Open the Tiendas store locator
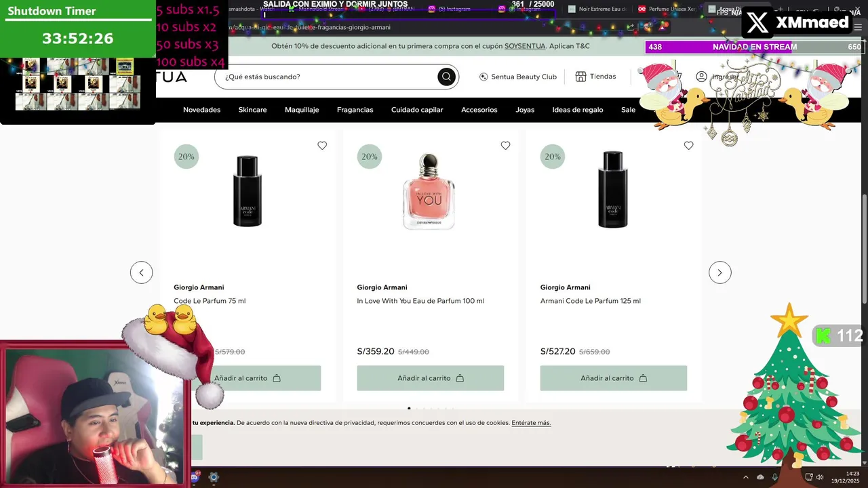868x488 pixels. point(595,77)
